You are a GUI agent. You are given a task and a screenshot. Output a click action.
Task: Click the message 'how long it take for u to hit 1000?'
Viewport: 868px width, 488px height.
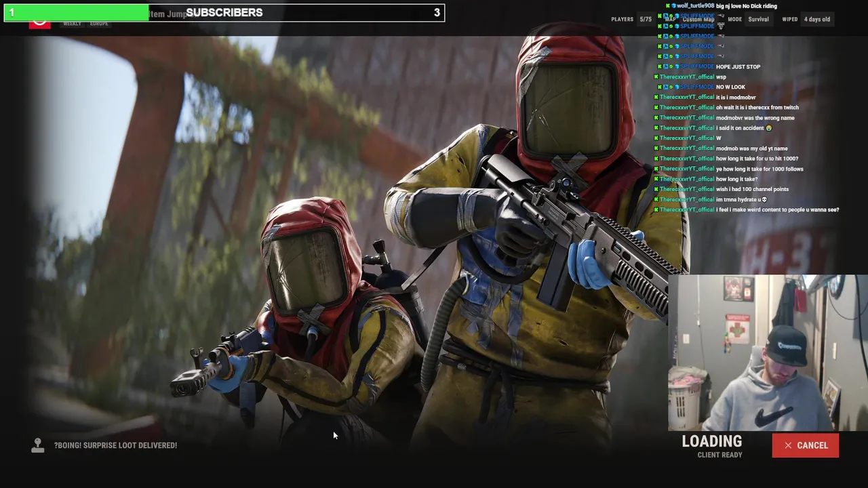[757, 159]
